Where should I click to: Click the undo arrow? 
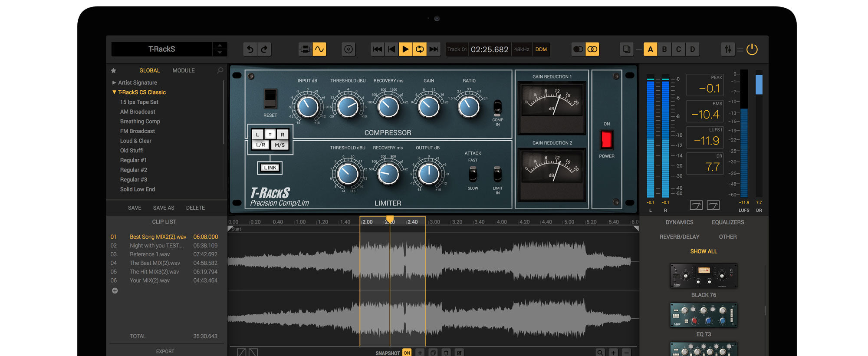250,49
